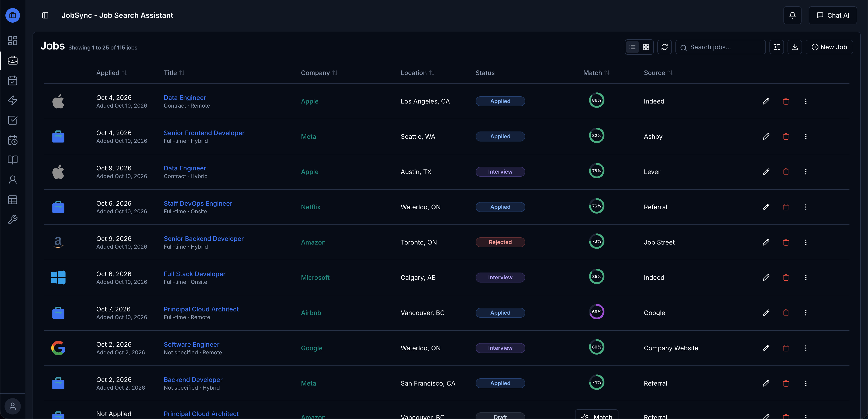Open more options for Full Stack Developer
This screenshot has height=419, width=868.
pyautogui.click(x=806, y=278)
